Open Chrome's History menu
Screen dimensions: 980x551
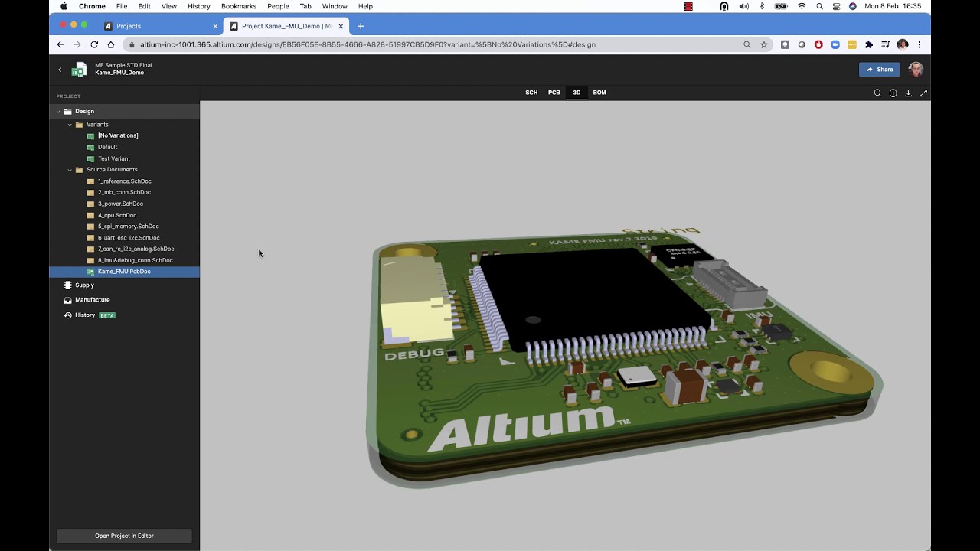pyautogui.click(x=199, y=6)
